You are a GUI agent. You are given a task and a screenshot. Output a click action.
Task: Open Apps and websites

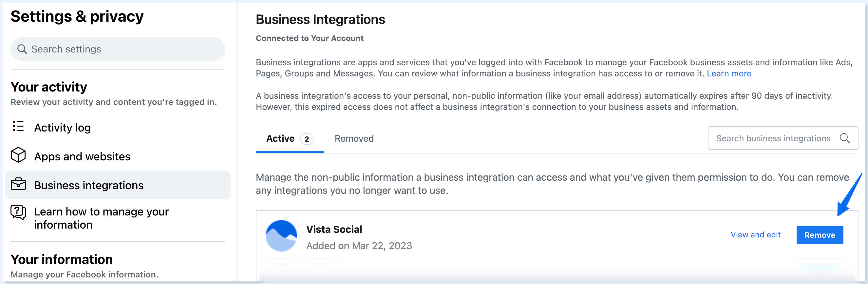[118, 156]
